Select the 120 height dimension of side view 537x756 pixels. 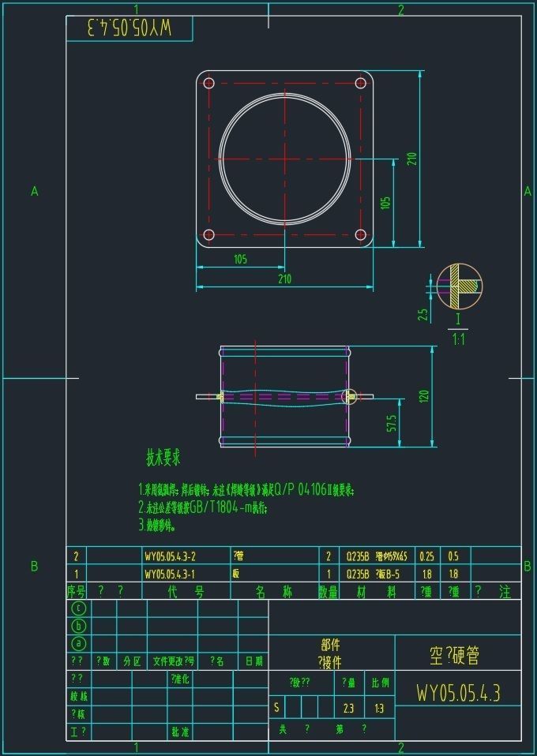(x=423, y=396)
